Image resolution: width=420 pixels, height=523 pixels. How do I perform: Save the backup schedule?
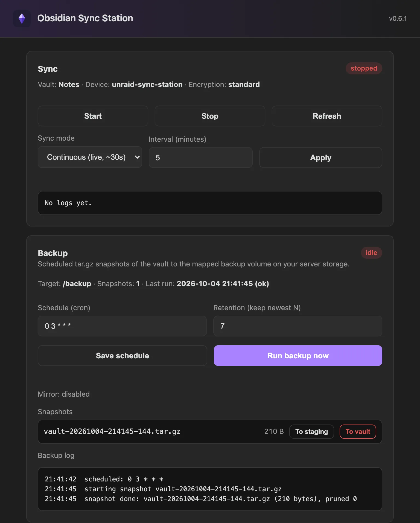pos(122,356)
